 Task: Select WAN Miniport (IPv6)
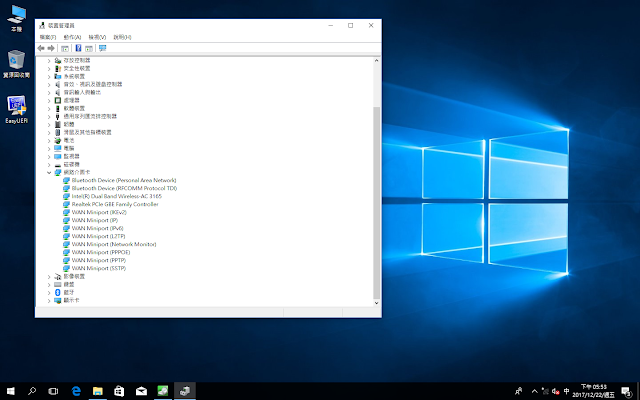[x=98, y=228]
